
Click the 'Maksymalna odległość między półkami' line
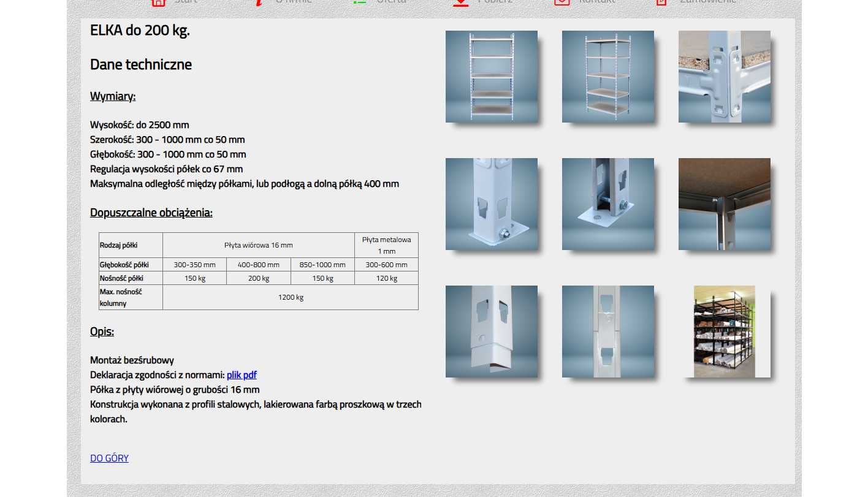(x=245, y=184)
